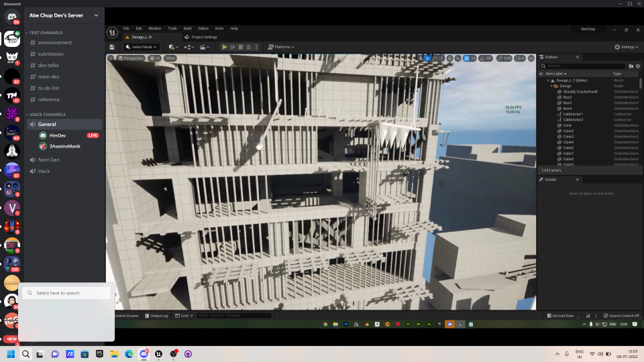This screenshot has width=644, height=362.
Task: Click the eye visibility column header in Outliner
Action: click(541, 74)
